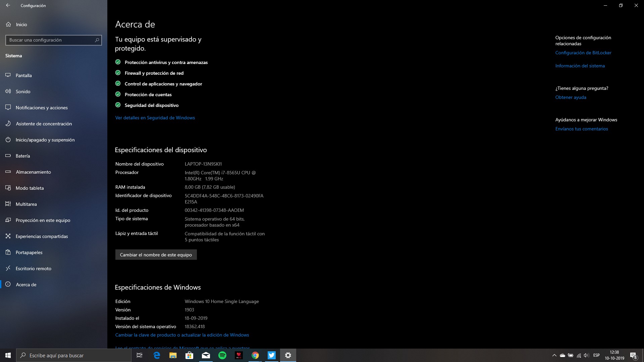
Task: Click the install date 18-09-2019
Action: coord(196,318)
